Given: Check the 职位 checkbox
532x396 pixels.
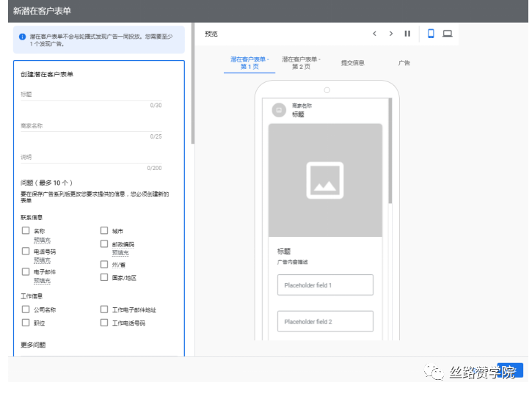Looking at the screenshot, I should [26, 323].
